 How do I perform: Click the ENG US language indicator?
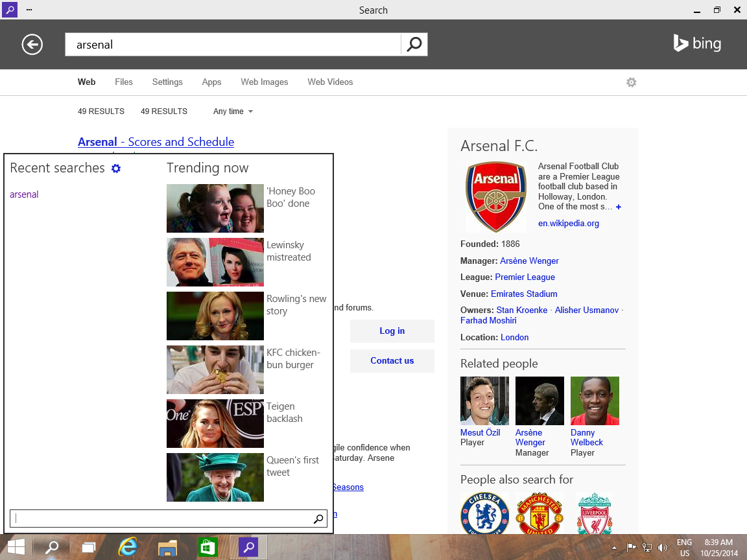[685, 548]
